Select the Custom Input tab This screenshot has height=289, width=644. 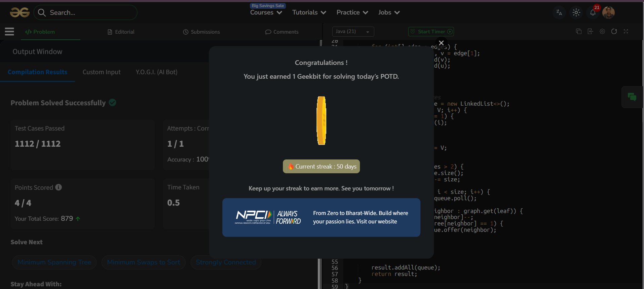coord(102,72)
